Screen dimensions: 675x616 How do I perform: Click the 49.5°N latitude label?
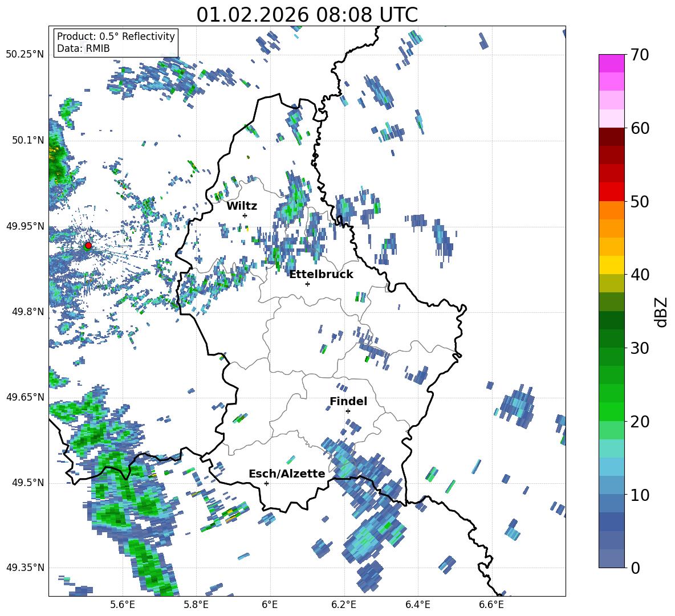[28, 483]
